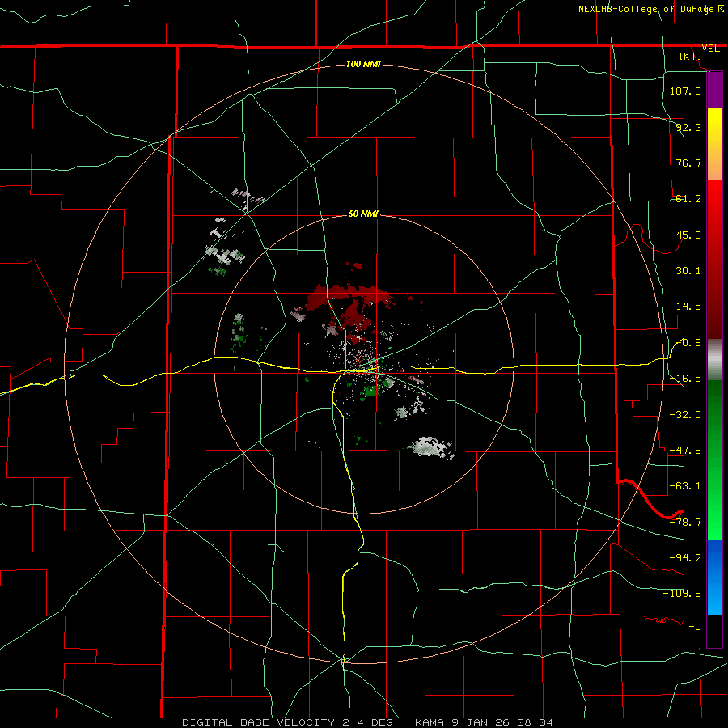Viewport: 728px width, 728px height.
Task: Select the -32.0 scale value
Action: (685, 414)
